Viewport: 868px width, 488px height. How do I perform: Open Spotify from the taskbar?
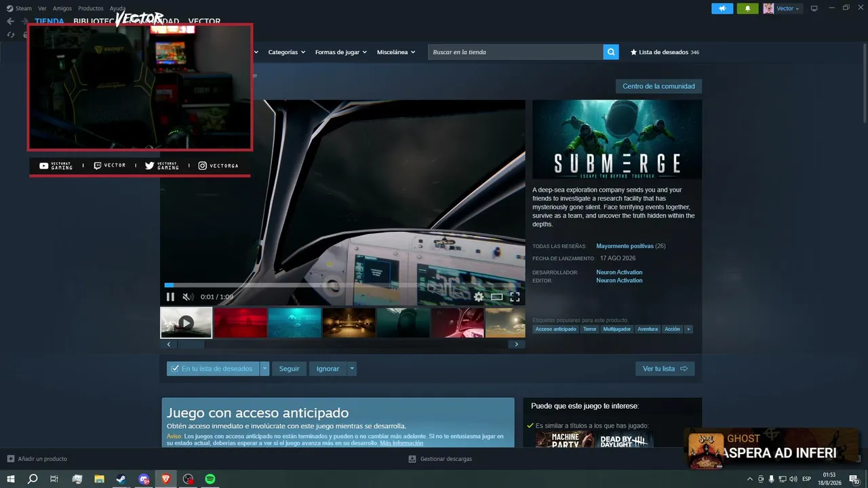(210, 479)
